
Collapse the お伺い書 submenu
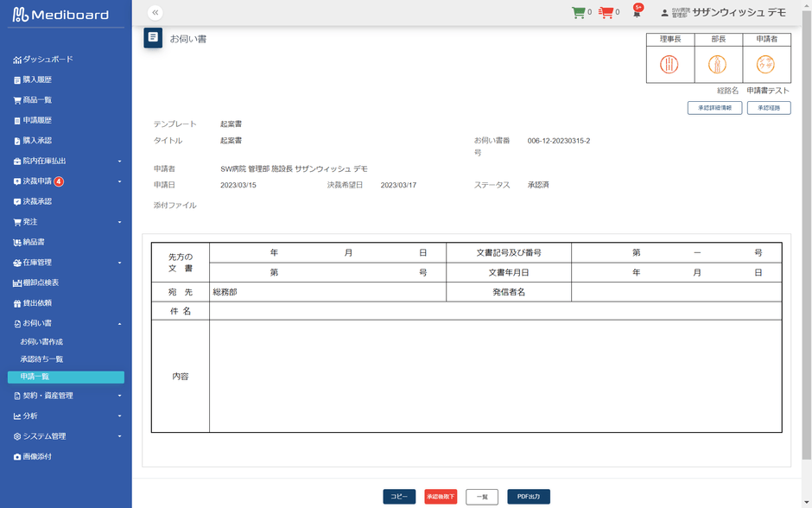37,322
